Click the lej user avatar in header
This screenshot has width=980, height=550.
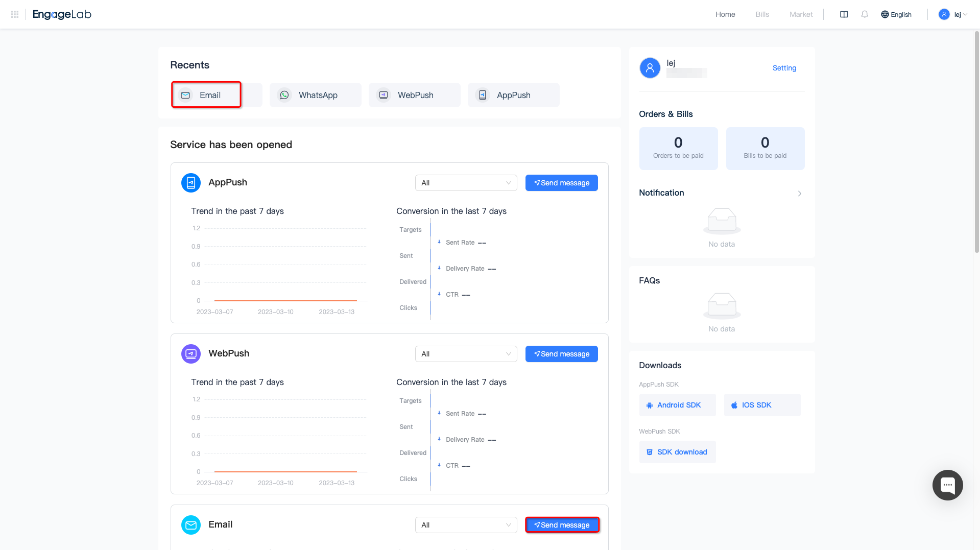(944, 14)
